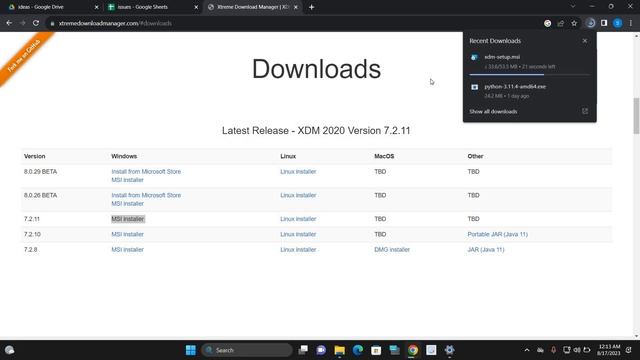Image resolution: width=640 pixels, height=360 pixels.
Task: Click the Chrome icon in the taskbar
Action: point(413,350)
